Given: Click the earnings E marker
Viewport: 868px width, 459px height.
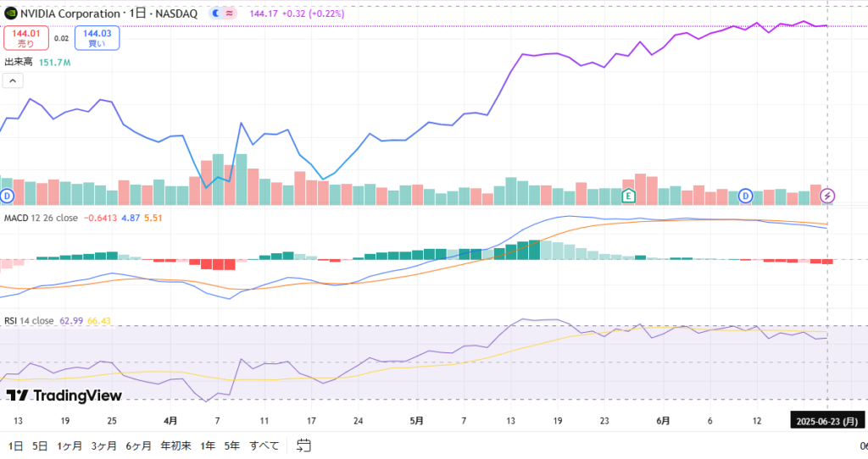Looking at the screenshot, I should click(628, 196).
